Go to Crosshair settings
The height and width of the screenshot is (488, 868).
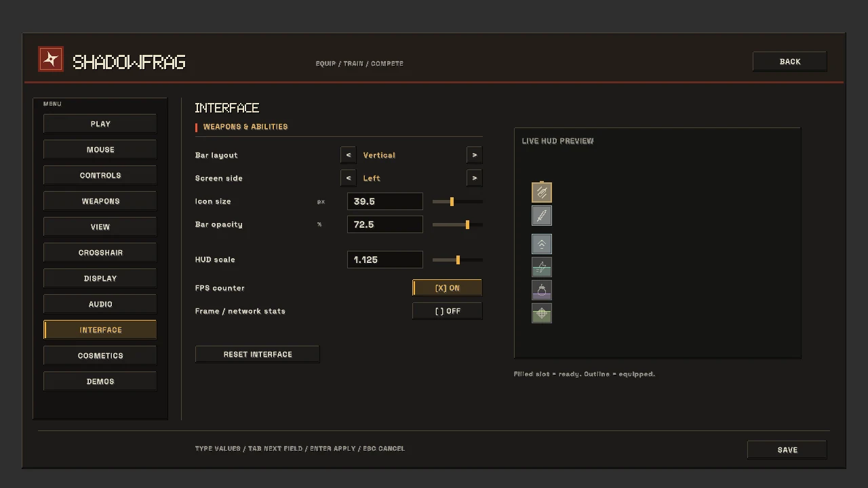[x=100, y=253]
